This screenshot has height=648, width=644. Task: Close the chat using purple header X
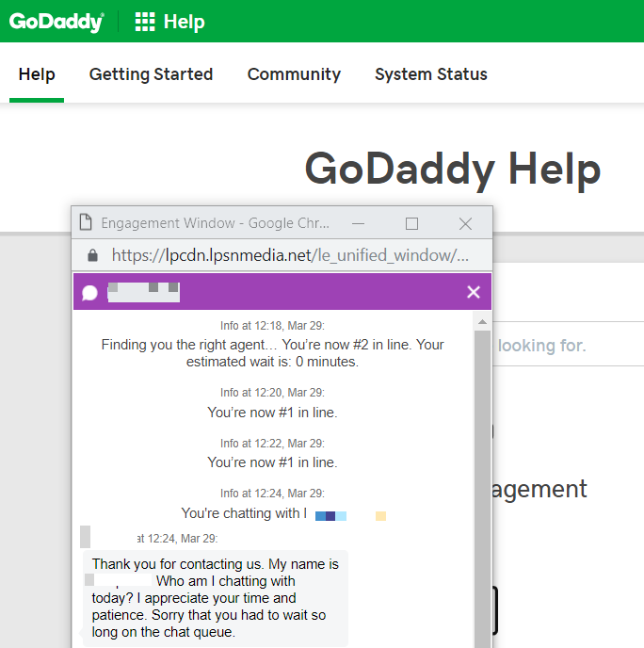point(474,292)
